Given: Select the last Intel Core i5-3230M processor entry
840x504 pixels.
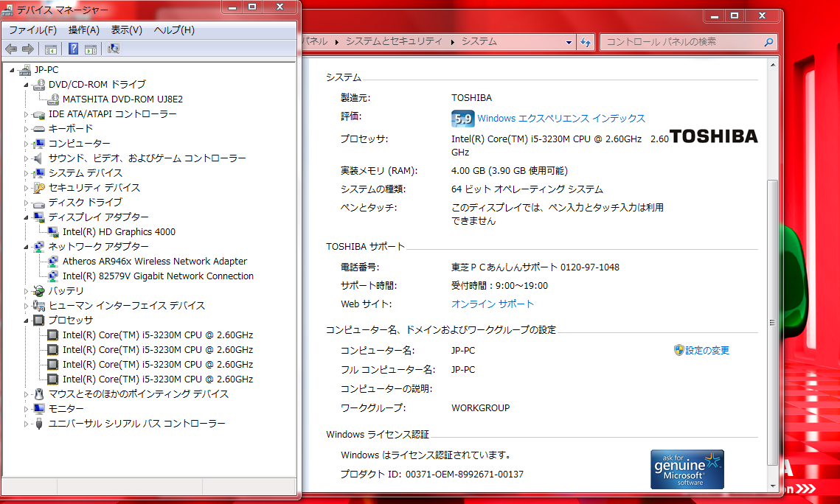Looking at the screenshot, I should [x=158, y=379].
